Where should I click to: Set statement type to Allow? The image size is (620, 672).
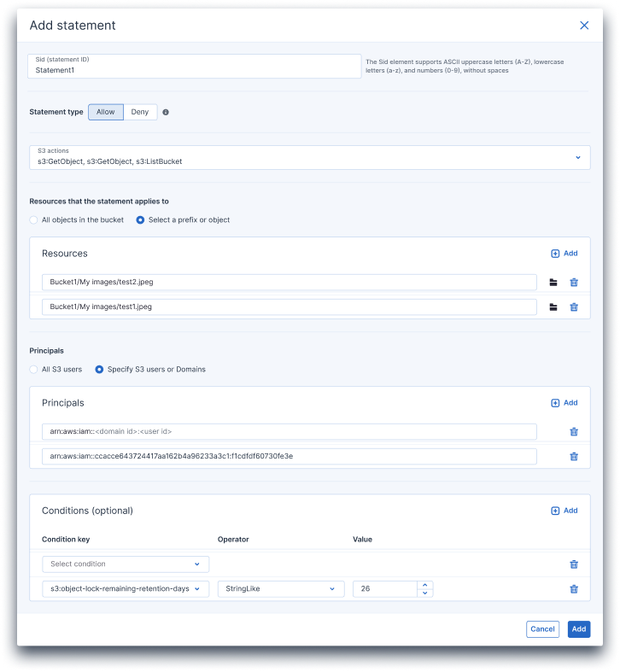click(x=106, y=112)
